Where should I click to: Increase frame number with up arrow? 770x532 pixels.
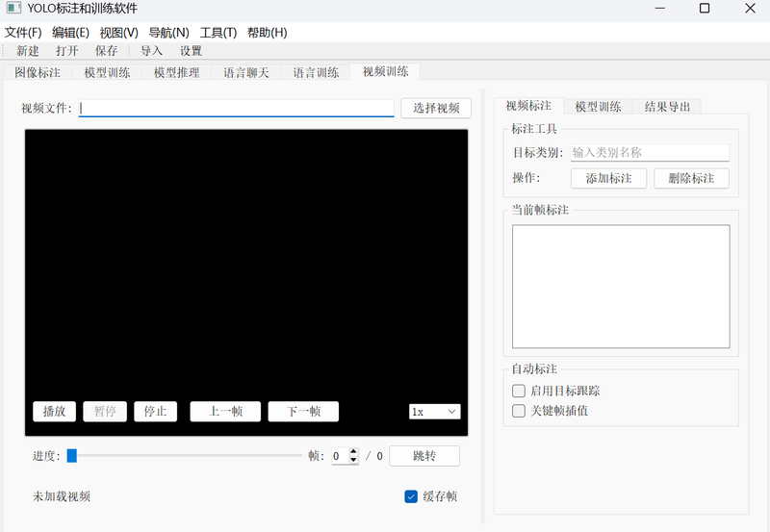pos(353,451)
